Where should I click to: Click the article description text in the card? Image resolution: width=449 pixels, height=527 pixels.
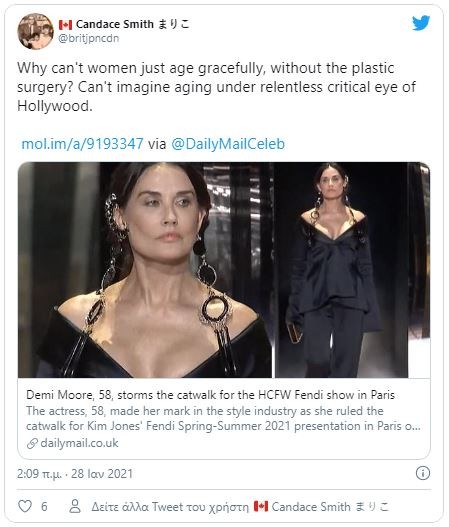[x=223, y=418]
